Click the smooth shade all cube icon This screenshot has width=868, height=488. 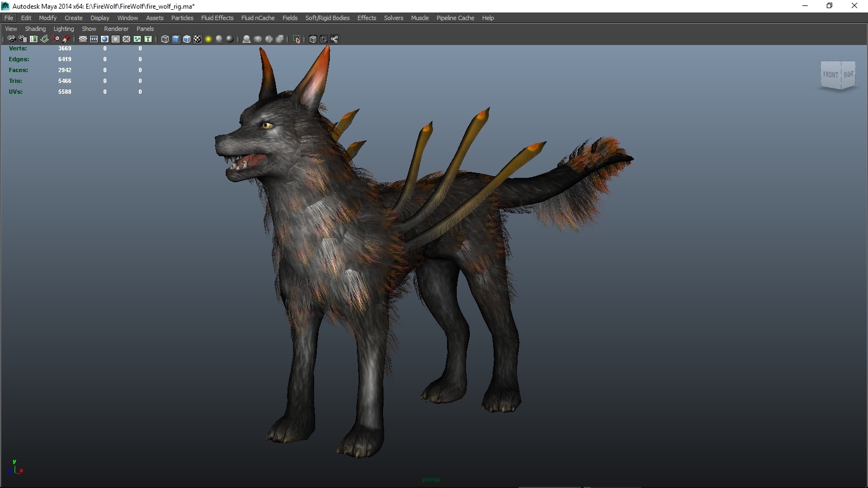click(175, 38)
